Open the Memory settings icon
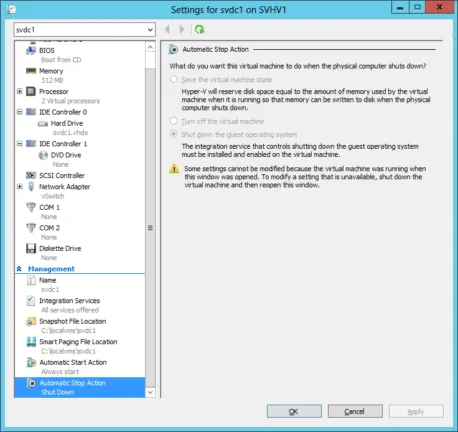458x432 pixels. click(31, 71)
